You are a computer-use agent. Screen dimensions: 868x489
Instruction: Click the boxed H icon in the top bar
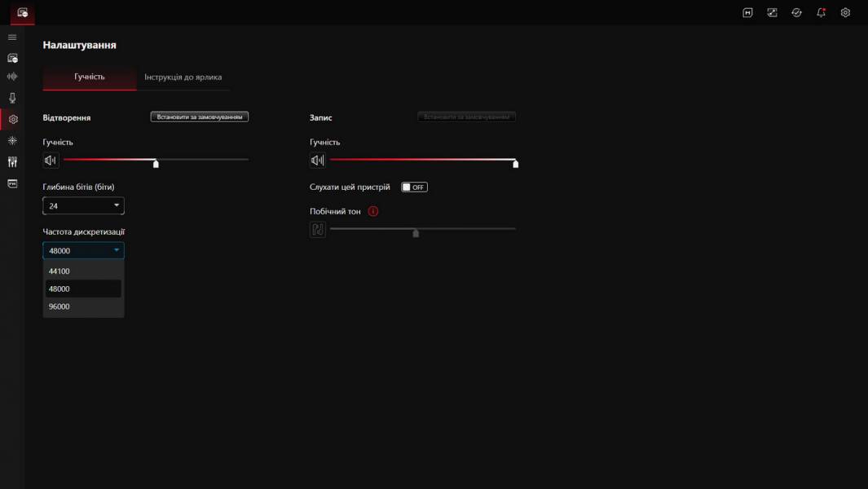[747, 13]
